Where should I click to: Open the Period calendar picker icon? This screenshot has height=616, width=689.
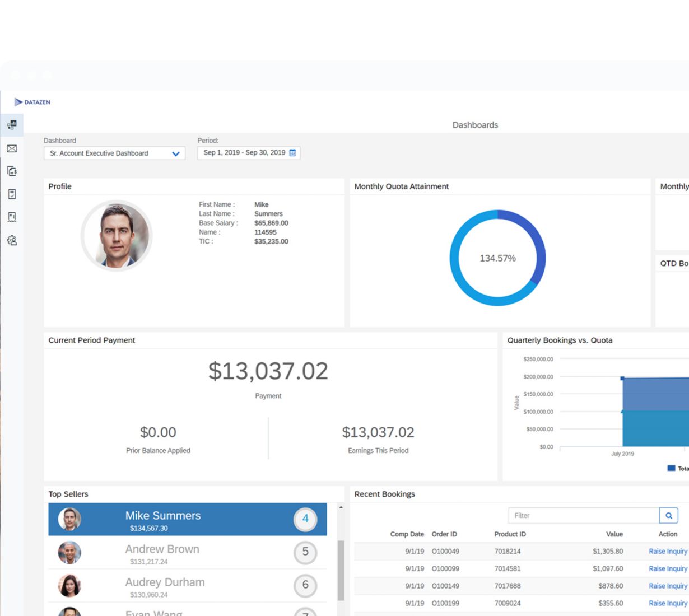click(x=292, y=153)
